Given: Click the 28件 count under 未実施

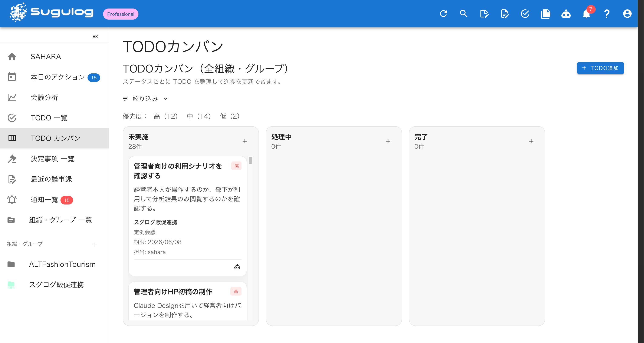Looking at the screenshot, I should (135, 147).
